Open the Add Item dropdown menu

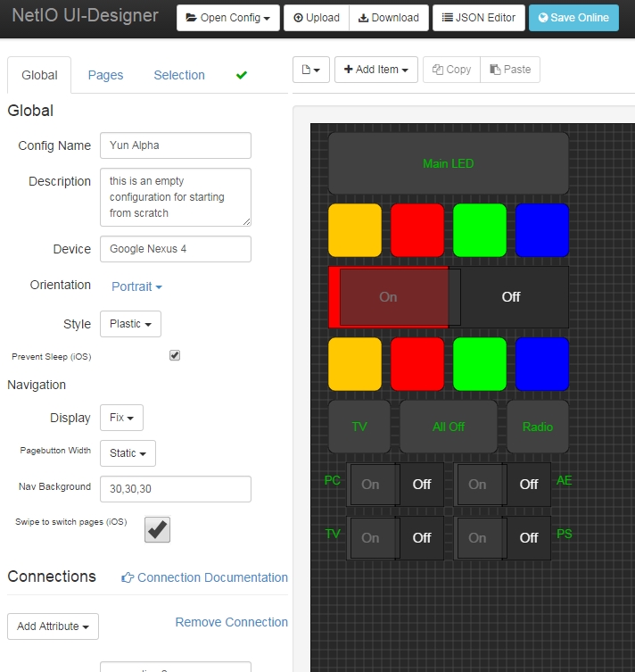(x=376, y=70)
